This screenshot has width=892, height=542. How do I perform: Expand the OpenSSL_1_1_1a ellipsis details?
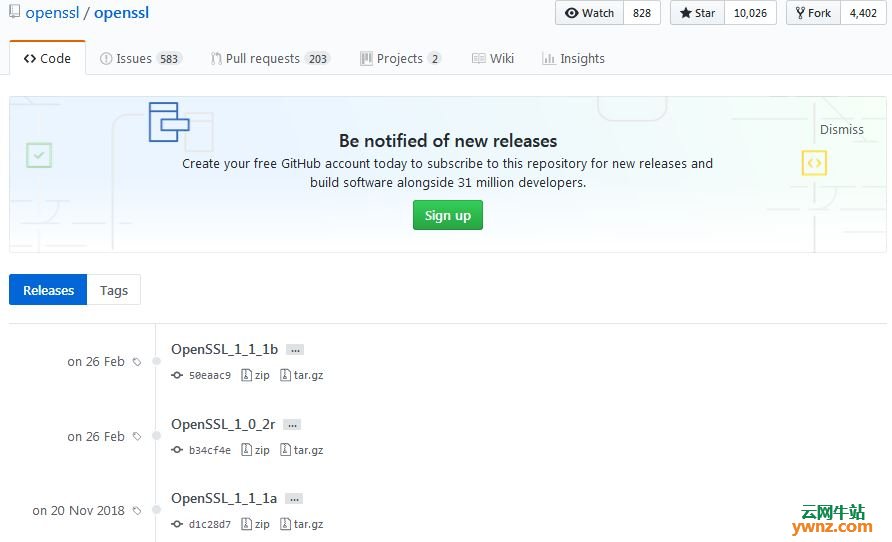[294, 499]
